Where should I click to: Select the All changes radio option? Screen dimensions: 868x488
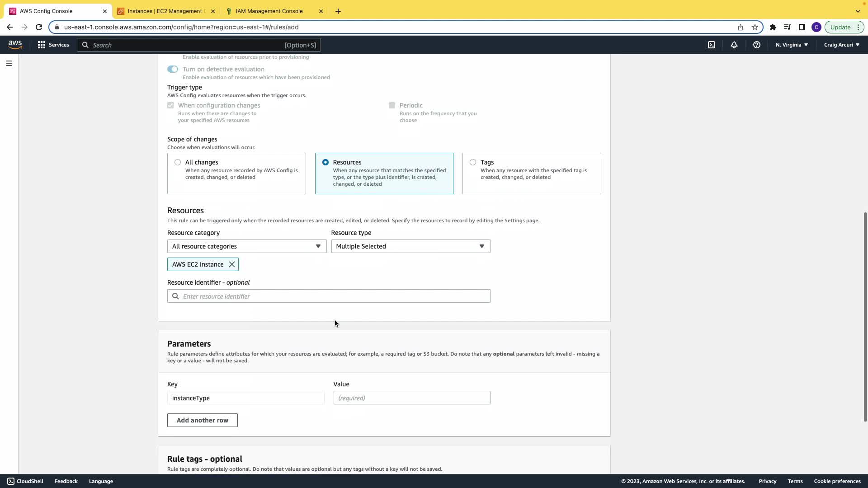click(178, 162)
